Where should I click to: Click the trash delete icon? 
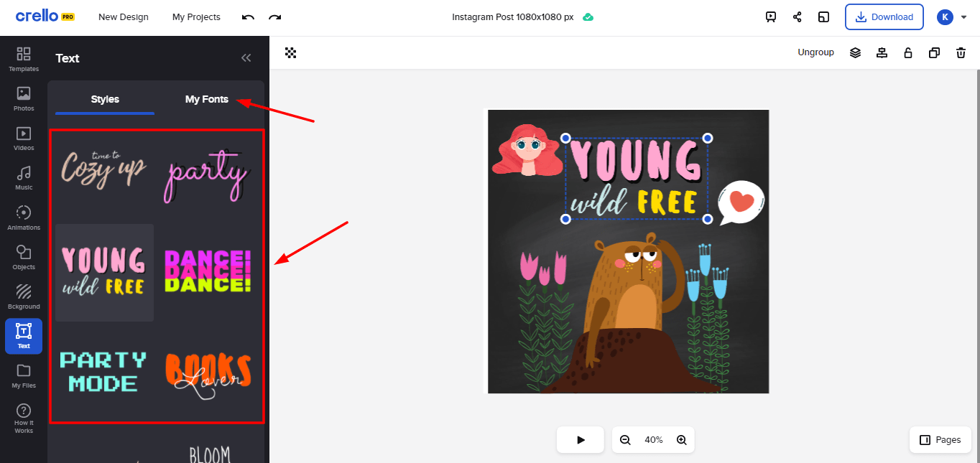961,52
